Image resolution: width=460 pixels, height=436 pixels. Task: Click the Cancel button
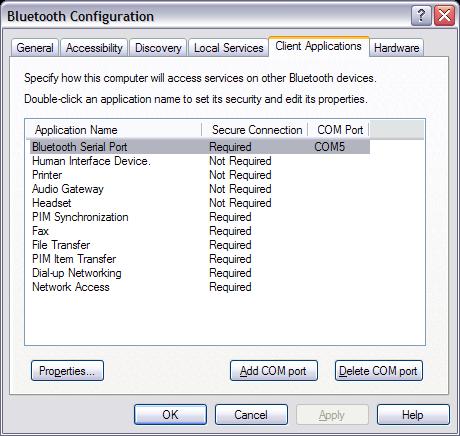pyautogui.click(x=251, y=415)
